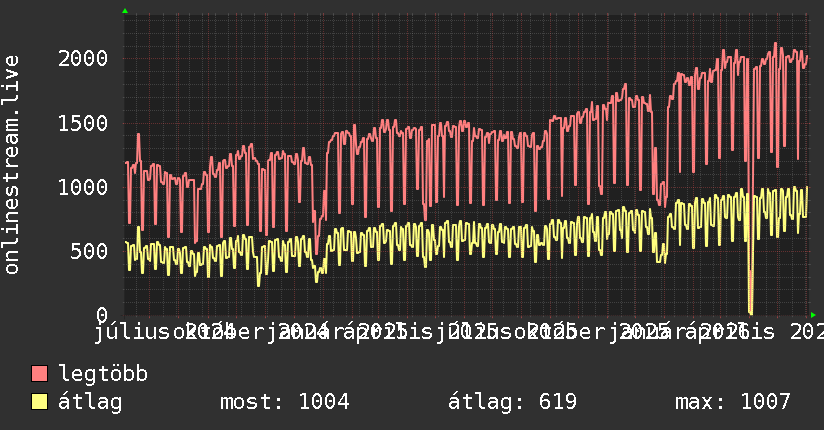Viewport: 824px width, 430px height.
Task: Click the 'max: 1007' statistic
Action: pos(733,402)
